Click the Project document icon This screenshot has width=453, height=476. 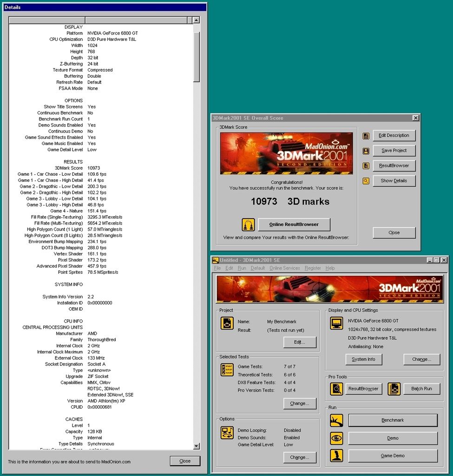click(x=227, y=324)
